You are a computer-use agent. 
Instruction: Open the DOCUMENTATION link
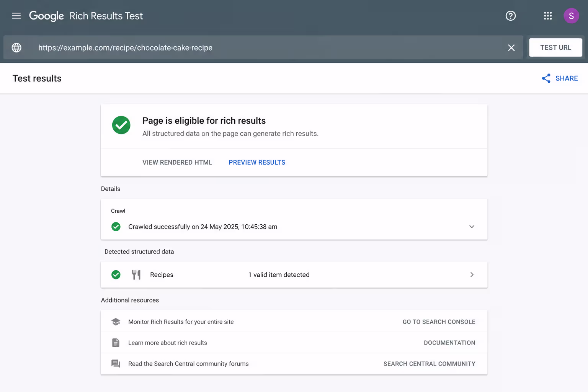tap(449, 343)
